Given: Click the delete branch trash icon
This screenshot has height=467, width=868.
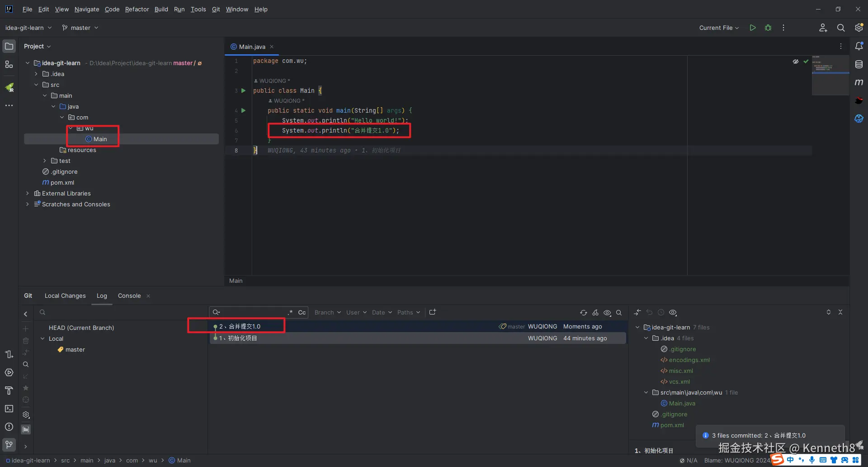Looking at the screenshot, I should tap(26, 341).
